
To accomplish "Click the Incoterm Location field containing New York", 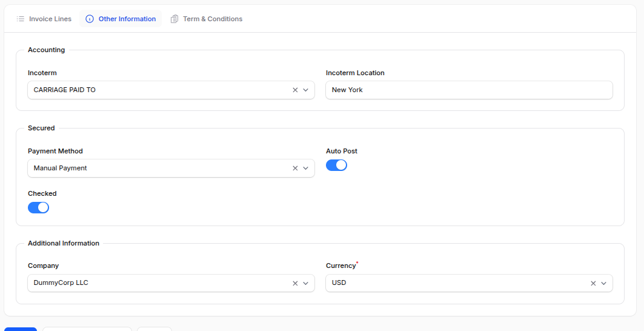I will pos(469,90).
